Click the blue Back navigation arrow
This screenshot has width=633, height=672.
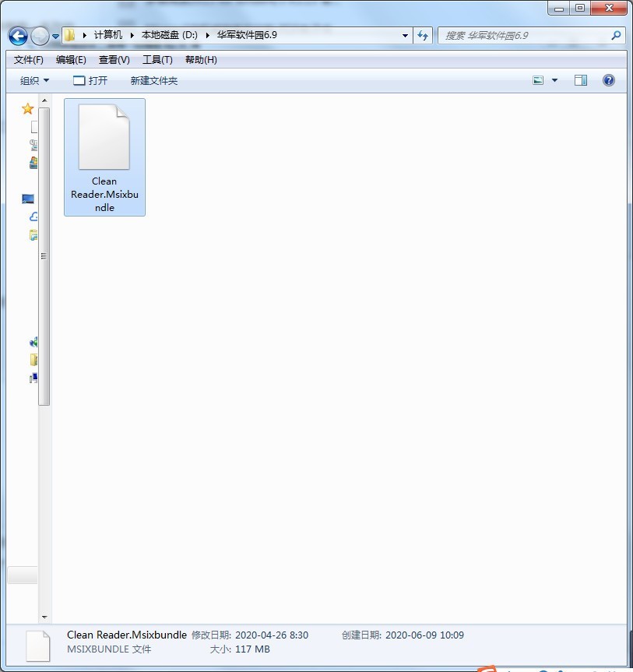pos(18,36)
